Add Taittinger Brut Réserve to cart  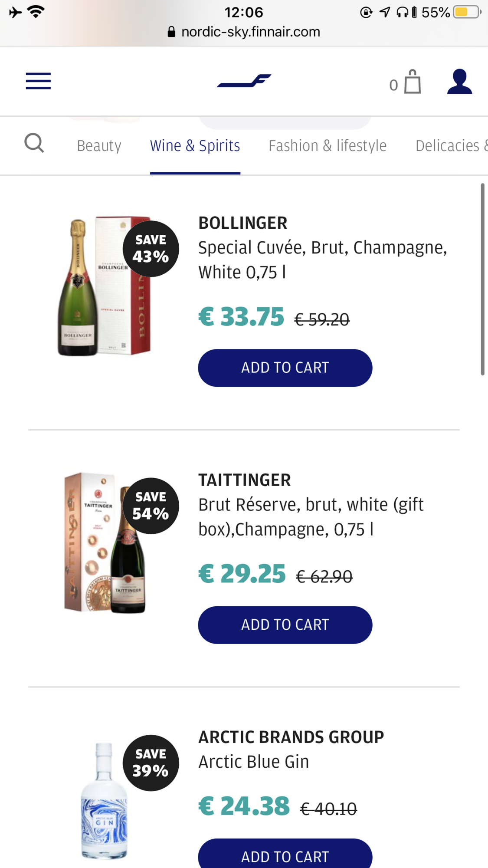click(x=285, y=625)
